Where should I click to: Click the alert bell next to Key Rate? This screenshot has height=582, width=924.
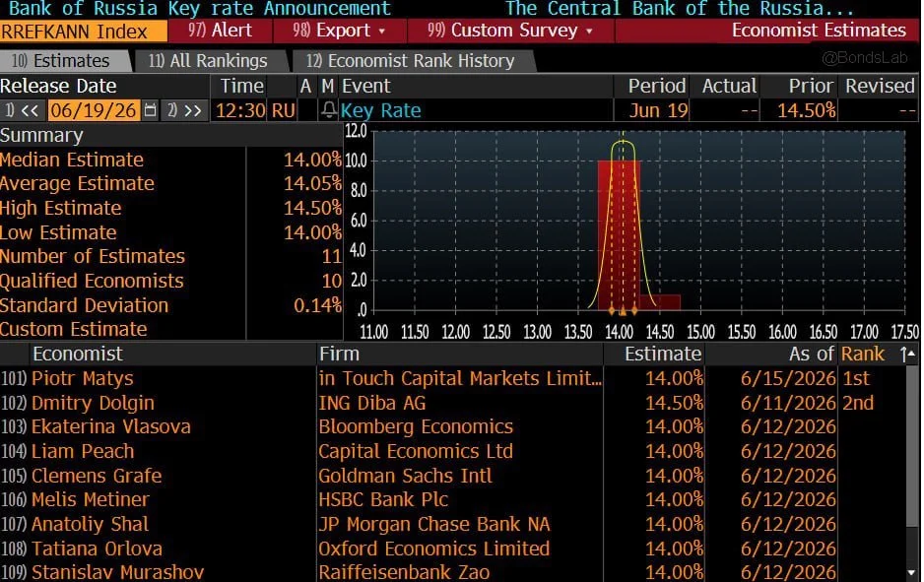pyautogui.click(x=329, y=110)
